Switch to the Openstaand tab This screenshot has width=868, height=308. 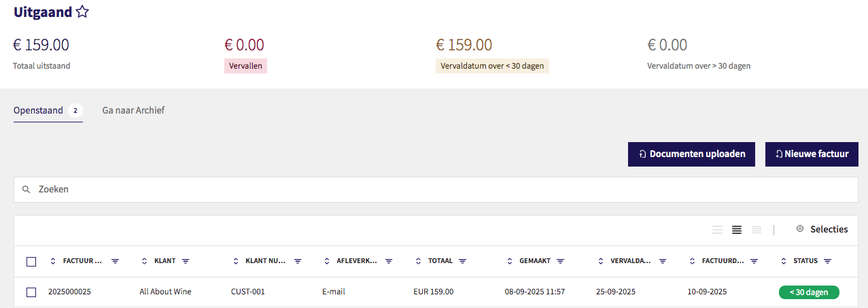pos(39,110)
